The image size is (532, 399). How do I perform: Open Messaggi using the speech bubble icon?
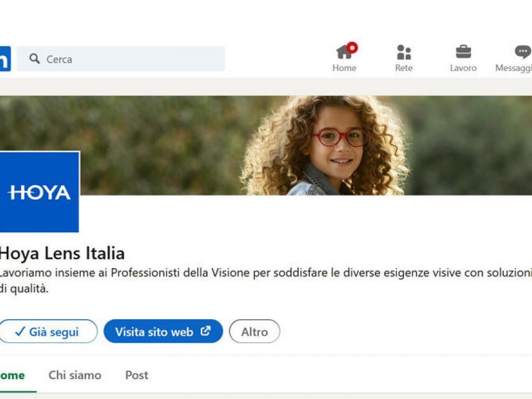(x=522, y=52)
